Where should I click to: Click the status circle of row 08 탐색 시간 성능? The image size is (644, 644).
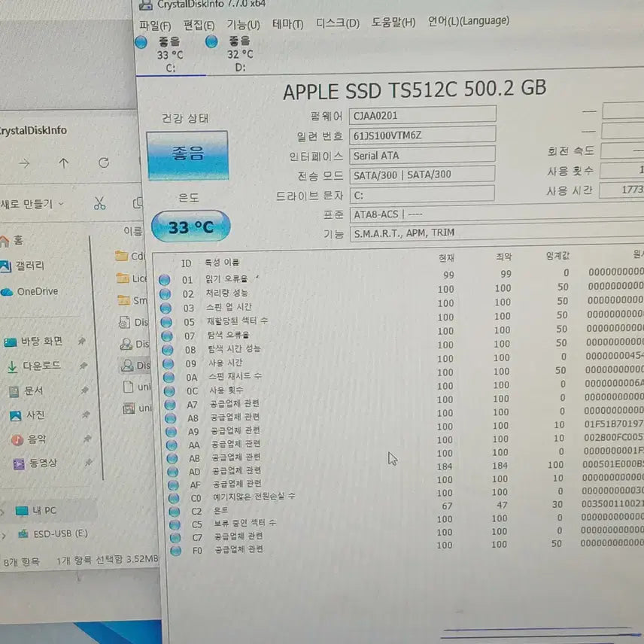tap(168, 350)
